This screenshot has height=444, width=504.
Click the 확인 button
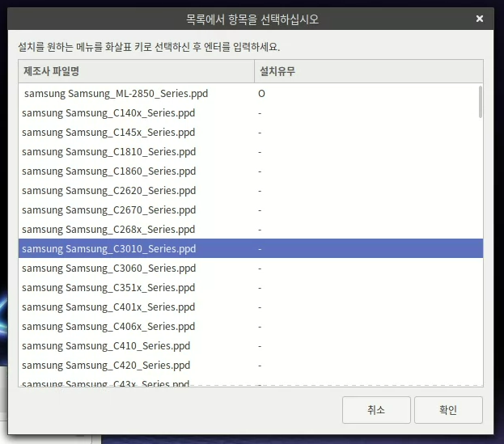coord(448,409)
